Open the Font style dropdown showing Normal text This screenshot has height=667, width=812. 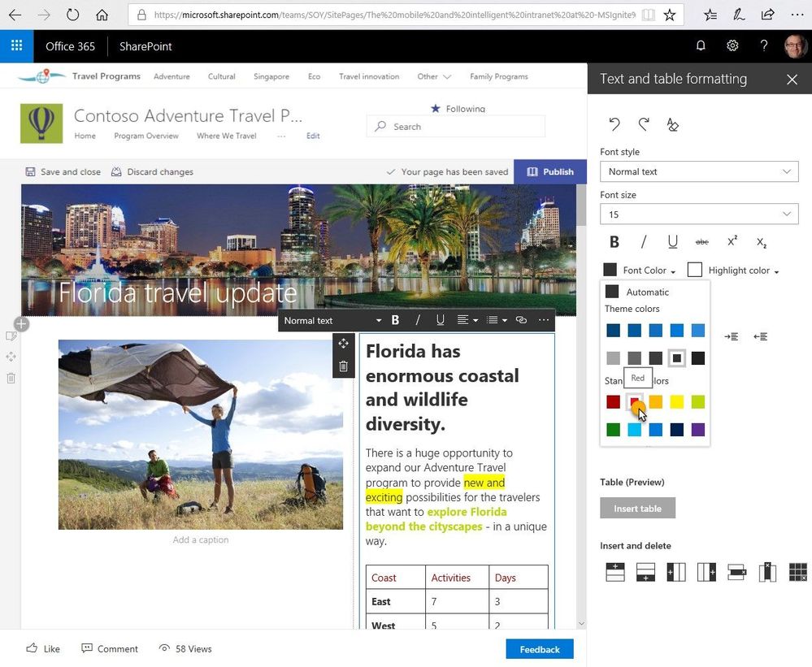pos(698,171)
